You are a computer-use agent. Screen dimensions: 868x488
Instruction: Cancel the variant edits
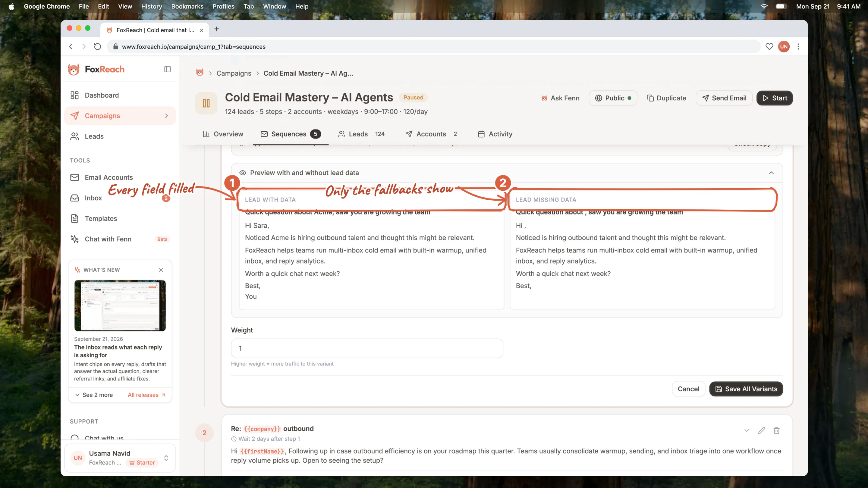pos(688,389)
